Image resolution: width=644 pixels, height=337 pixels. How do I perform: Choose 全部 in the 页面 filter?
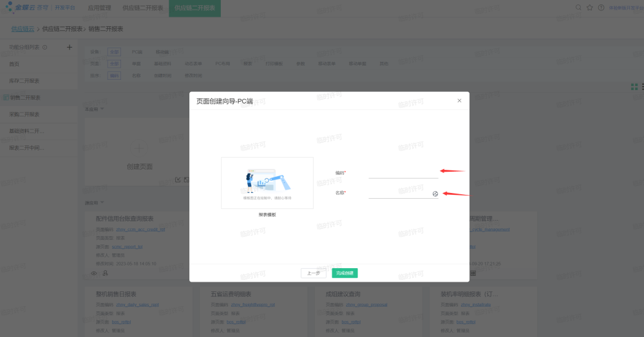click(114, 64)
